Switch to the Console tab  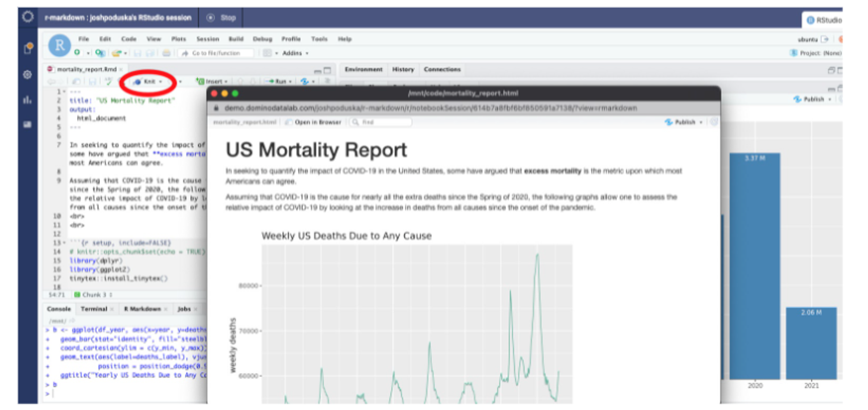tap(59, 309)
